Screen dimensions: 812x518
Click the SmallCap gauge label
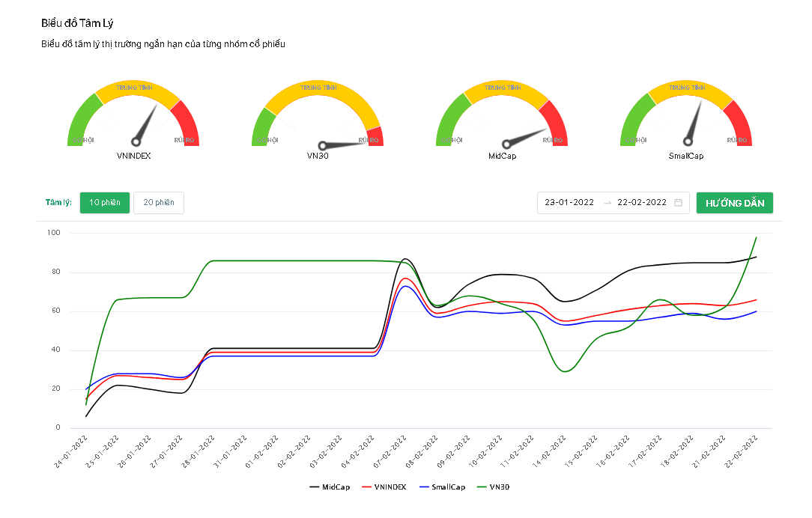click(686, 156)
